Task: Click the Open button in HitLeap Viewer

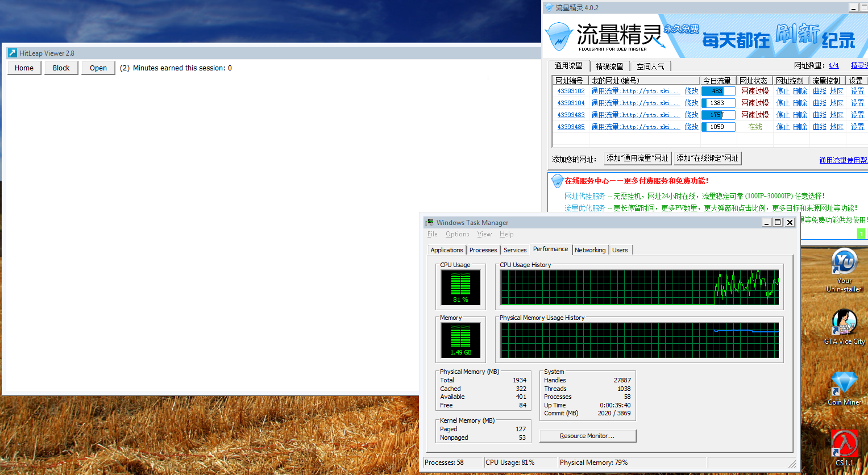Action: [x=98, y=68]
